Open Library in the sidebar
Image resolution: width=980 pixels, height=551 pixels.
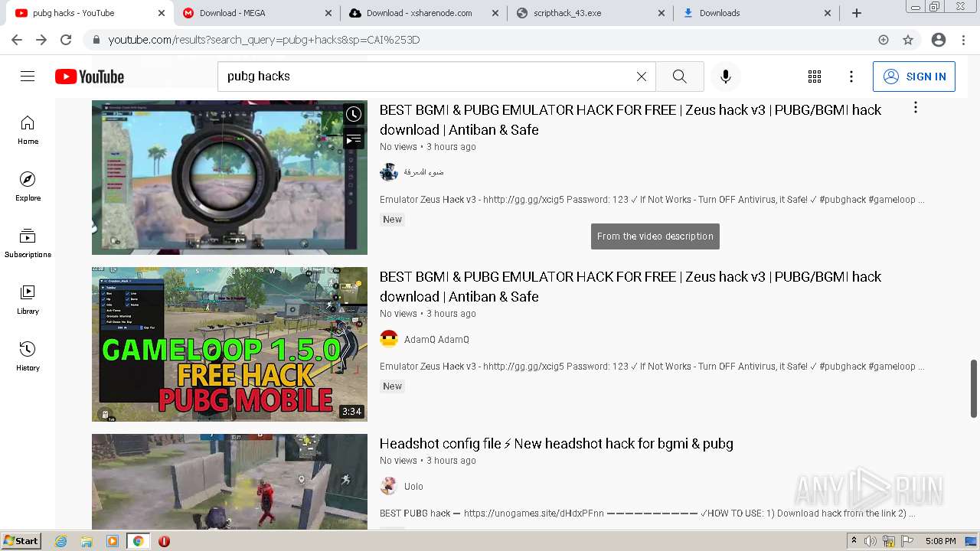pos(28,300)
